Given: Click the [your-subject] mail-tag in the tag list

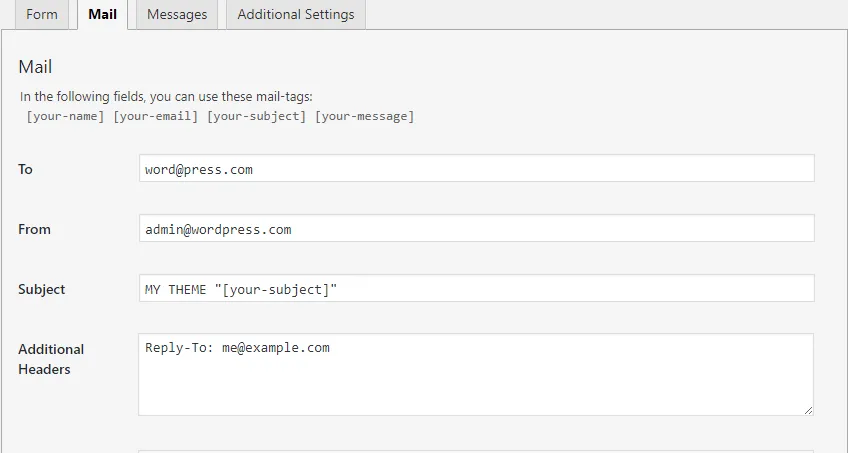Looking at the screenshot, I should [257, 116].
